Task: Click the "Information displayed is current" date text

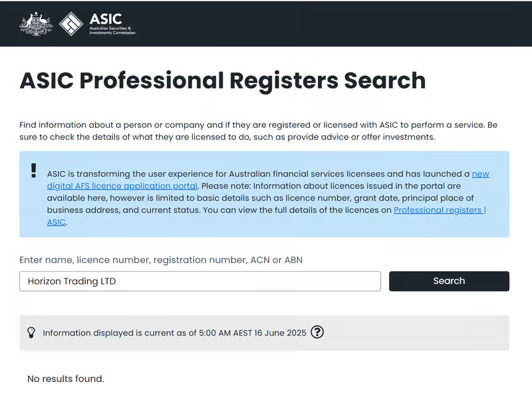Action: (x=174, y=333)
